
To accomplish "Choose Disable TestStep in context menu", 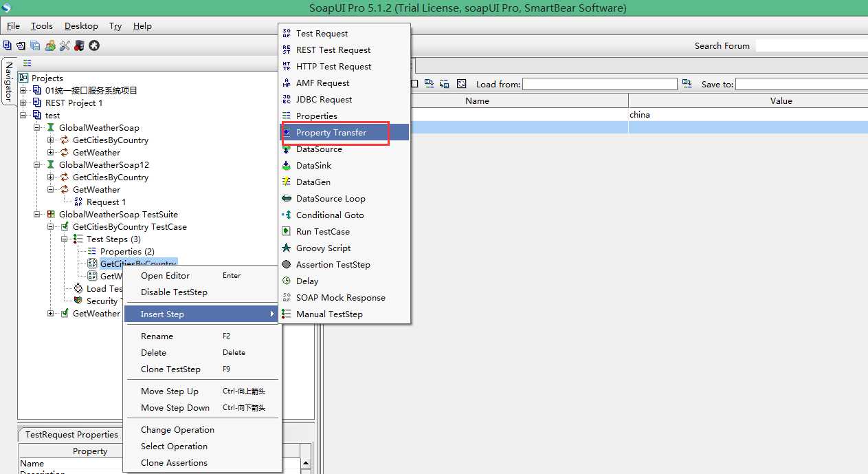I will pos(202,292).
